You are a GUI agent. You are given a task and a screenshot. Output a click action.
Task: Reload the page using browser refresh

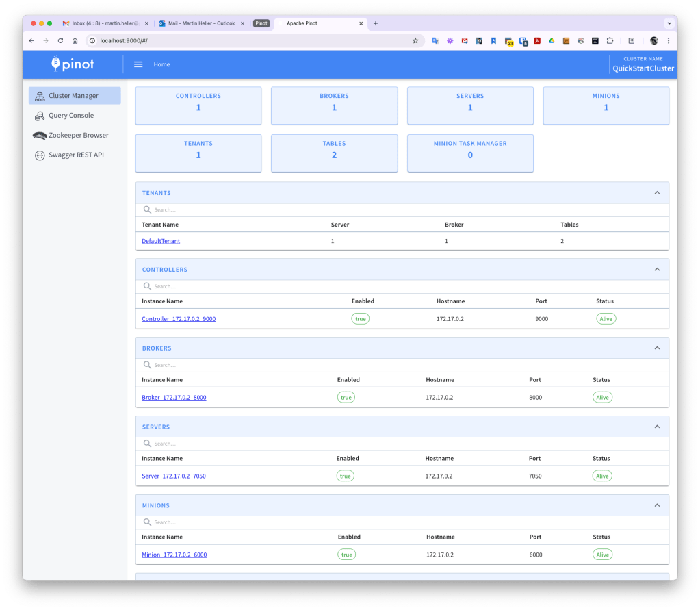60,41
